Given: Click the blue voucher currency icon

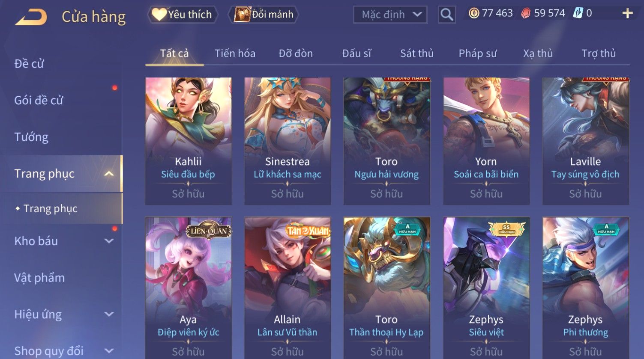Looking at the screenshot, I should tap(578, 13).
